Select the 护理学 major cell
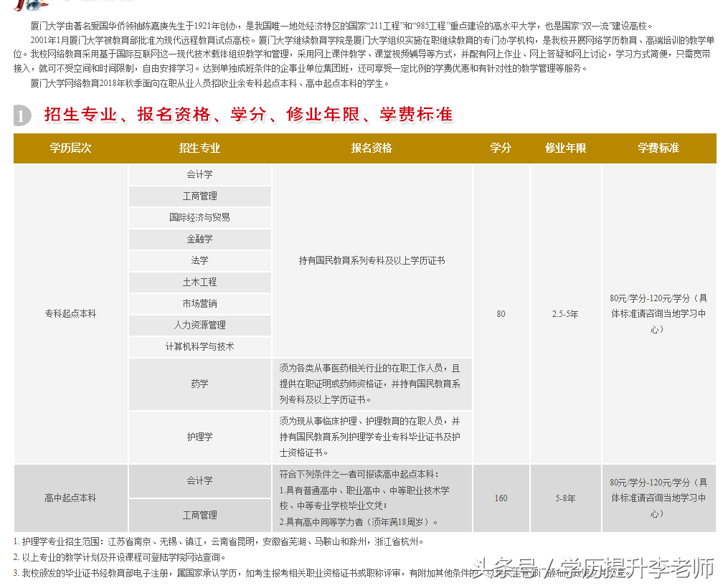728x588 pixels. click(x=199, y=437)
